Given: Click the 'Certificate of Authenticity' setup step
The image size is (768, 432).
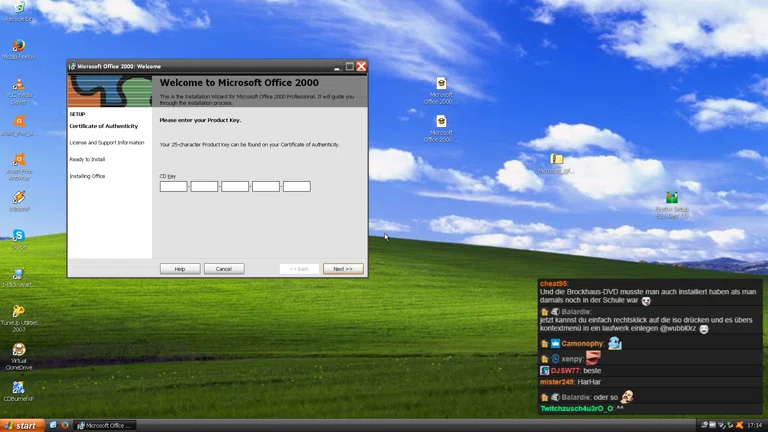Looking at the screenshot, I should click(x=104, y=126).
